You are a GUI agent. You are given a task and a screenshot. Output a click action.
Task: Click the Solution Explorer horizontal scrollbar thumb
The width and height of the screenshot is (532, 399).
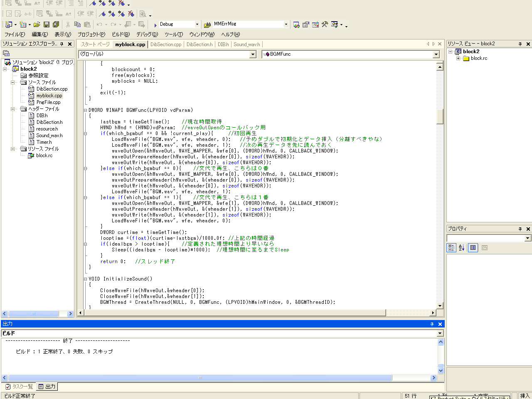pyautogui.click(x=34, y=314)
